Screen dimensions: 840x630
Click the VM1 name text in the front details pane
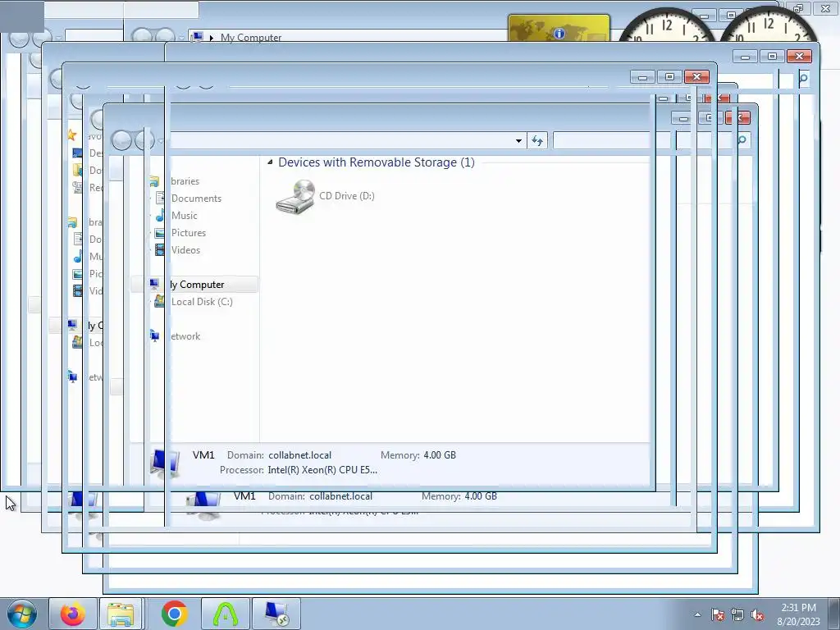coord(203,454)
